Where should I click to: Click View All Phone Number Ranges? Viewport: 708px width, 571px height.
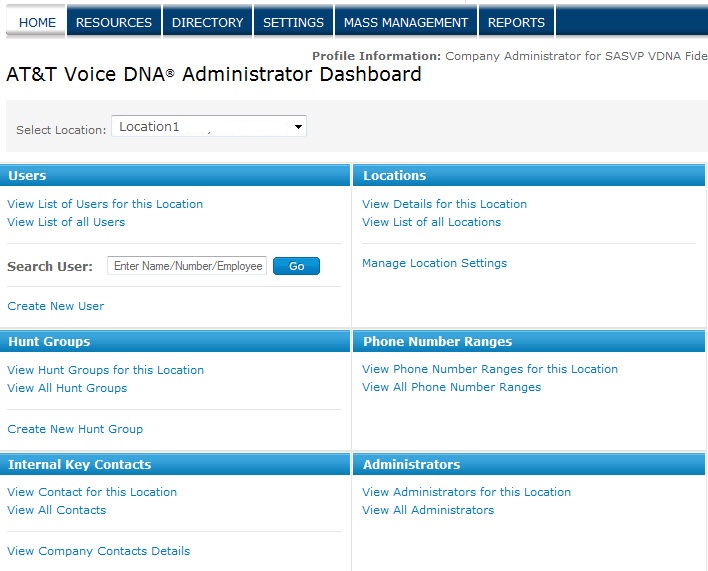click(x=451, y=387)
